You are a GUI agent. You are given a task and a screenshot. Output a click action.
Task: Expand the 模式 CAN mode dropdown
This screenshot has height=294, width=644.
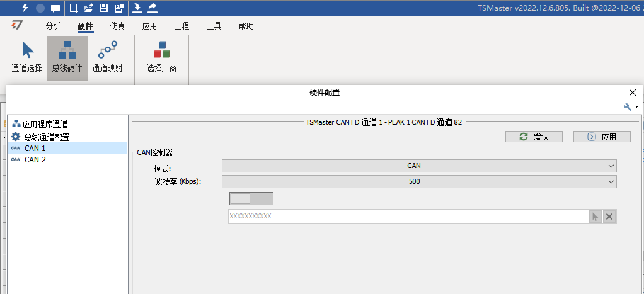(x=419, y=166)
